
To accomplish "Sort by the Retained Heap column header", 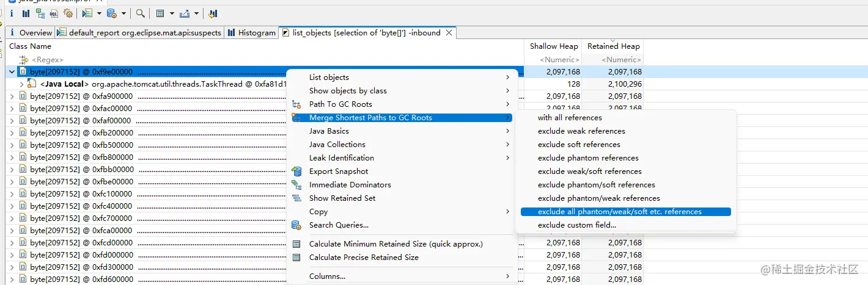I will pos(613,46).
